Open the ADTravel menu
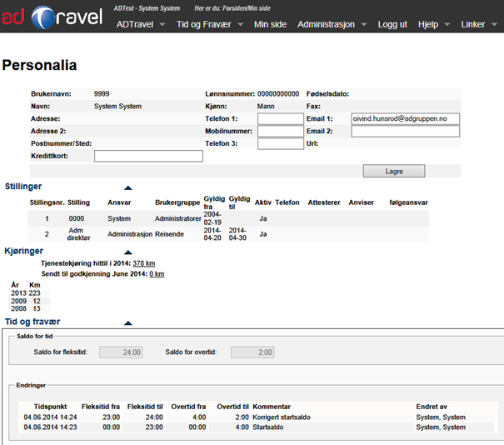The image size is (504, 445). click(x=140, y=25)
